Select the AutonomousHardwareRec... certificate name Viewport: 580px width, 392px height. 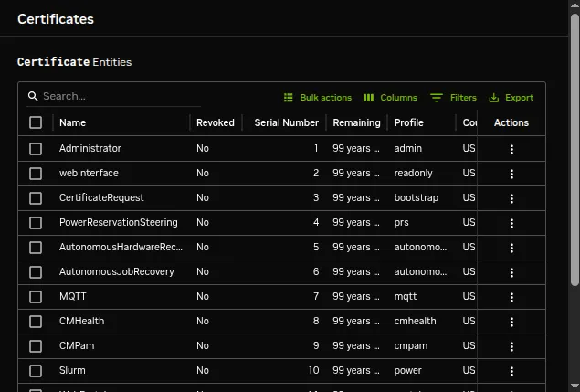coord(121,247)
